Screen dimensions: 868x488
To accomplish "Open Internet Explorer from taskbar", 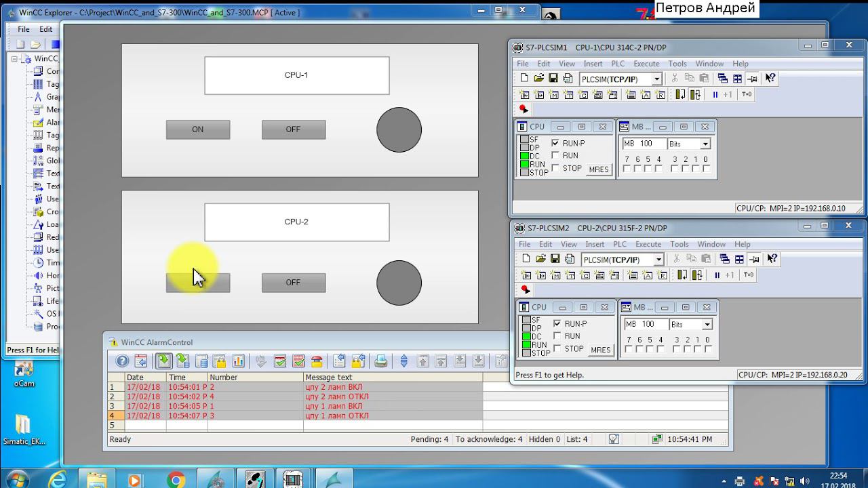I will (x=58, y=480).
